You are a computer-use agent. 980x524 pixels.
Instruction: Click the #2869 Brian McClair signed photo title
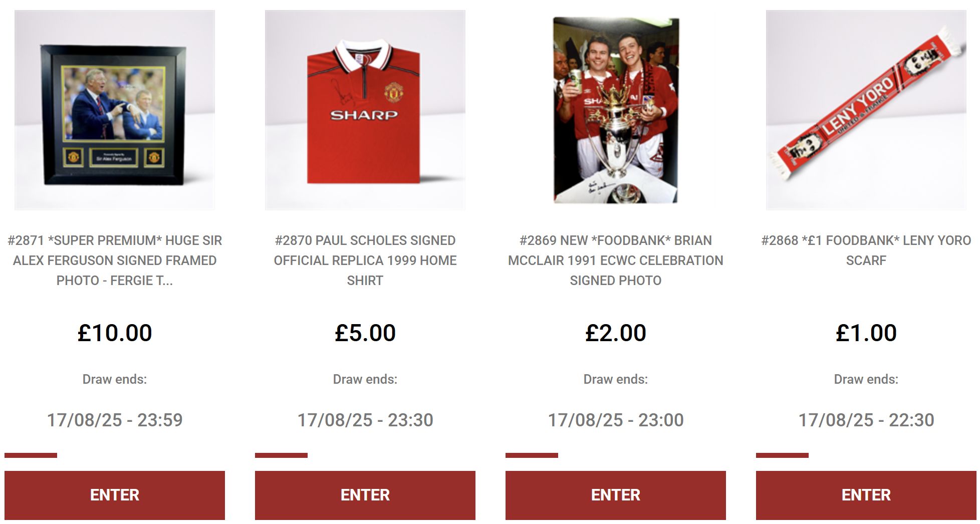tap(616, 260)
